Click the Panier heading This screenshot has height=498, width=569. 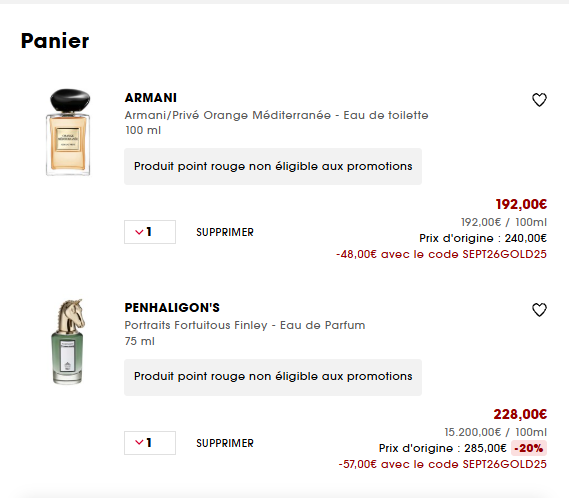(55, 41)
